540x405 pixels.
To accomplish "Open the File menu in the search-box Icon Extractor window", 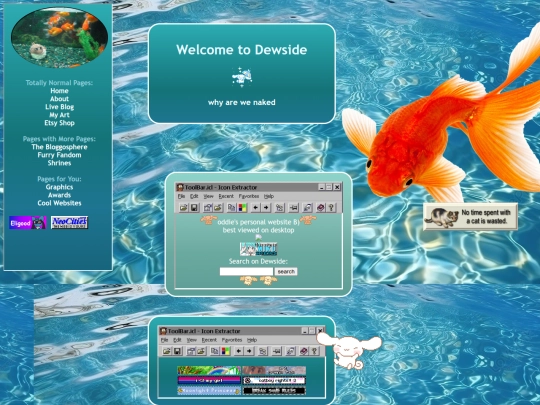I will (x=181, y=196).
